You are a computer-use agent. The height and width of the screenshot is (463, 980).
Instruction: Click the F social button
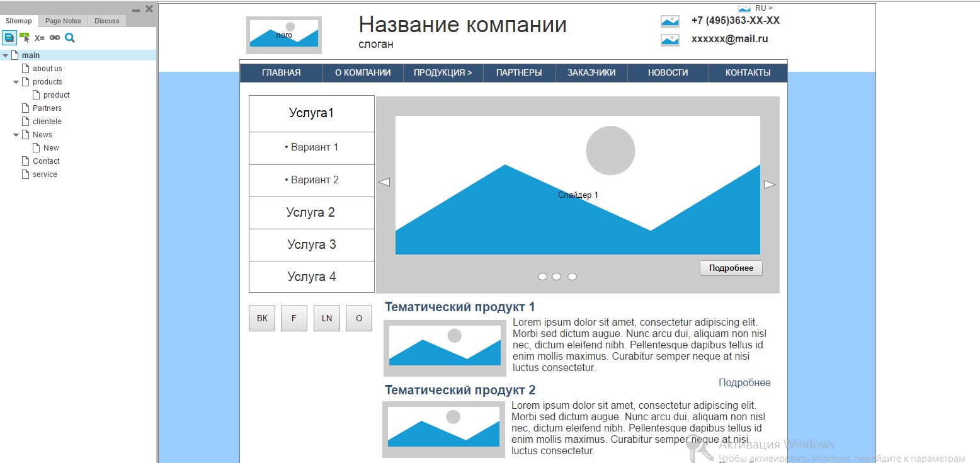(x=294, y=318)
